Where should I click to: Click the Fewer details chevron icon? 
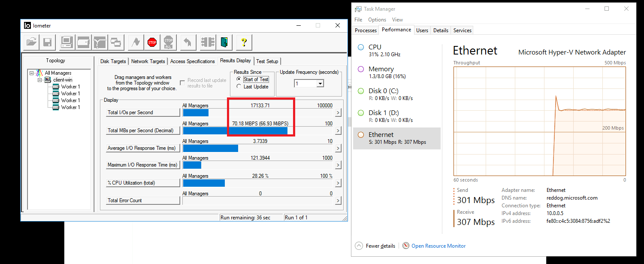pyautogui.click(x=359, y=246)
